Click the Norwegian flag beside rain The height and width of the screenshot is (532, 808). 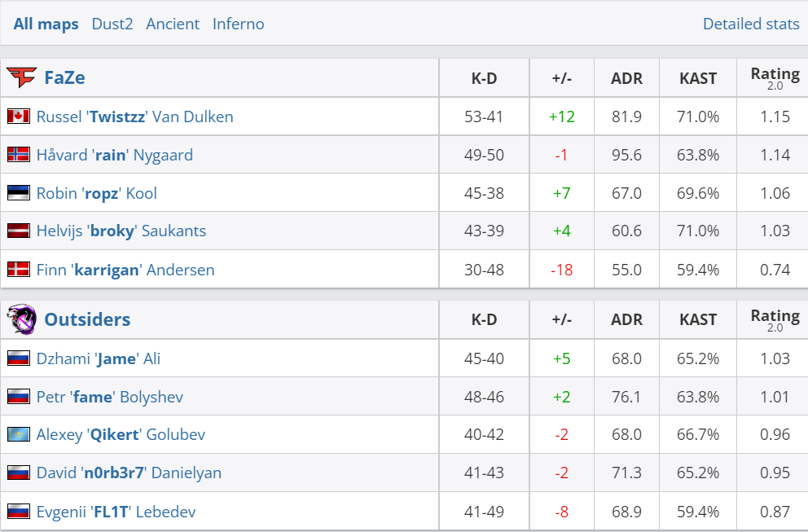pos(19,155)
